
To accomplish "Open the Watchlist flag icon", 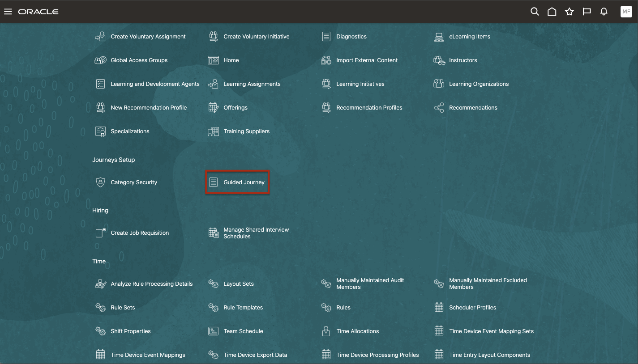I will tap(587, 12).
